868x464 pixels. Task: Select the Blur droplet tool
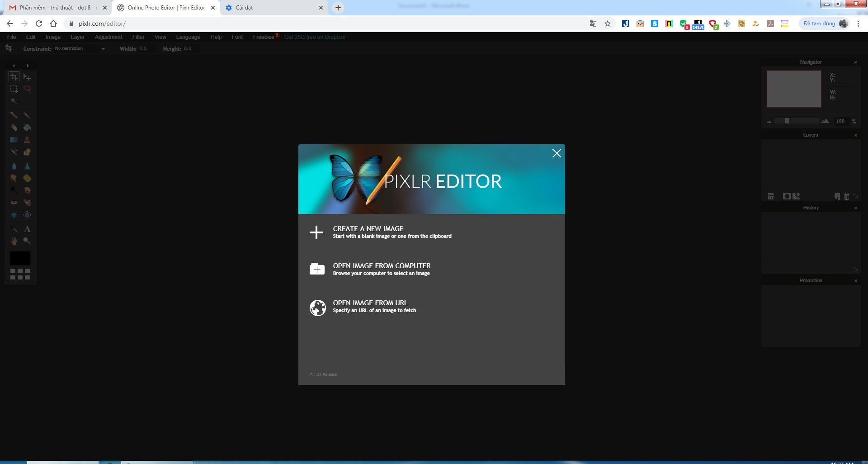click(x=14, y=166)
